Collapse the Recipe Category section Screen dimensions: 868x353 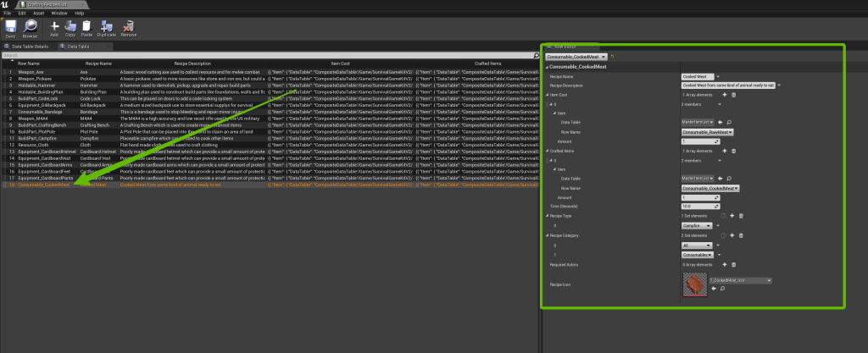point(548,234)
